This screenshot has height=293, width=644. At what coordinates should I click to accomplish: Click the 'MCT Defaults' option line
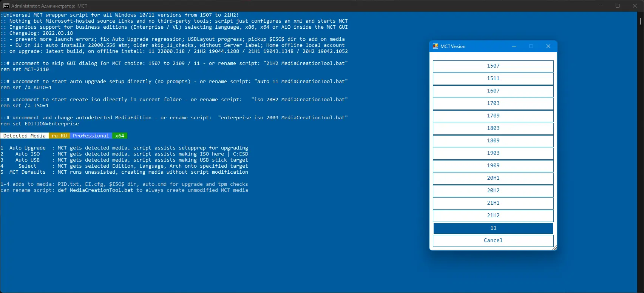[x=124, y=172]
